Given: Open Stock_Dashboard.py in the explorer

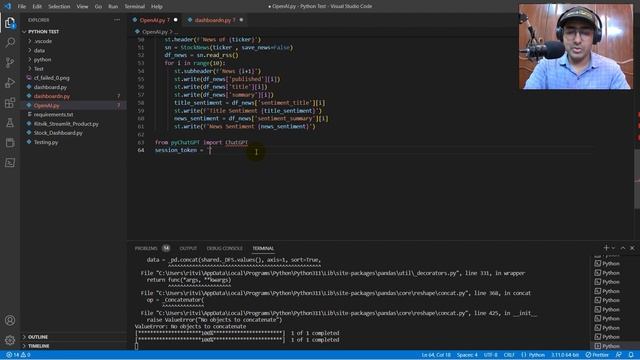Looking at the screenshot, I should pos(58,133).
